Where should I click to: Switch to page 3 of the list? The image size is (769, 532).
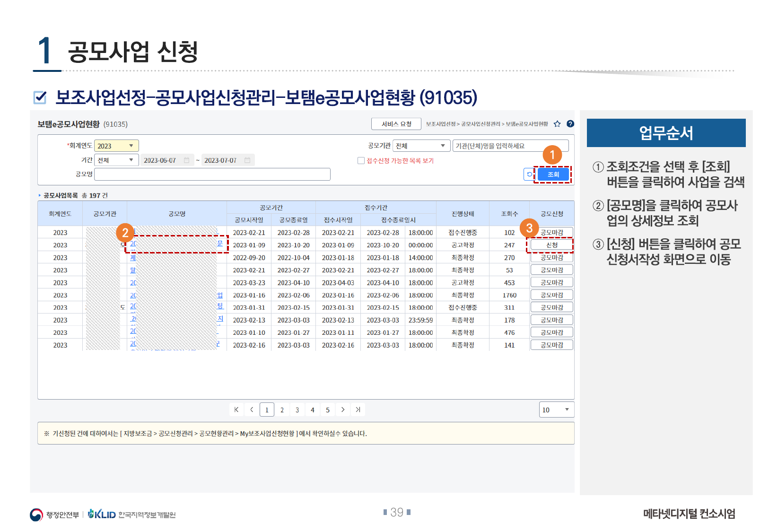[x=297, y=410]
